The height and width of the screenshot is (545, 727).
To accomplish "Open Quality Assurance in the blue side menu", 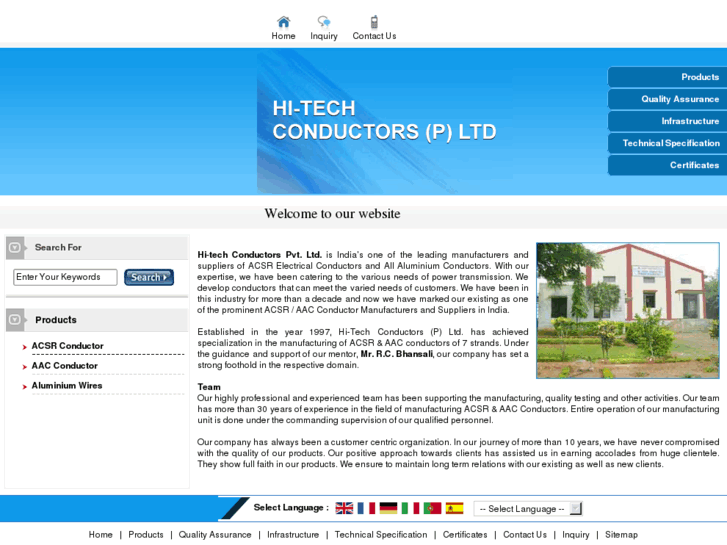I will coord(667,99).
